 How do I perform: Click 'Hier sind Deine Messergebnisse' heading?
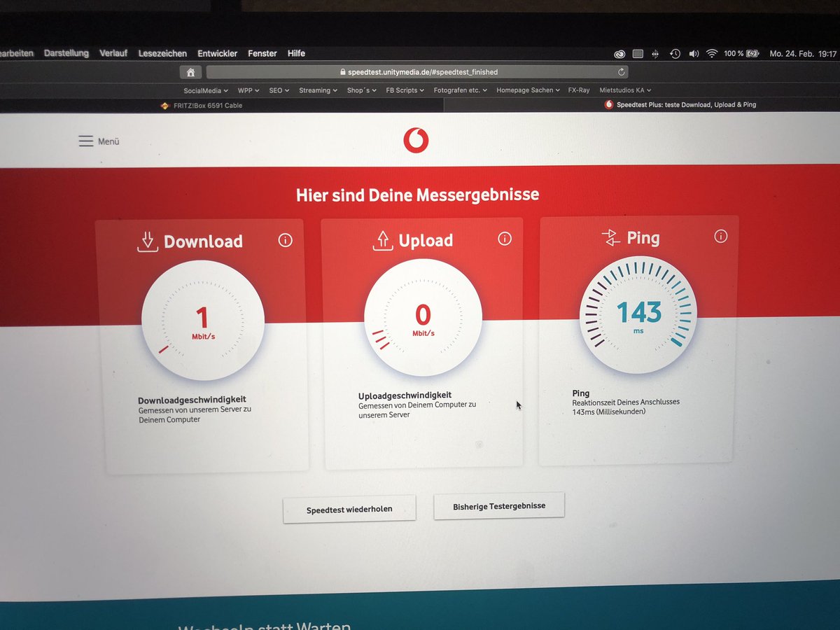pyautogui.click(x=418, y=194)
